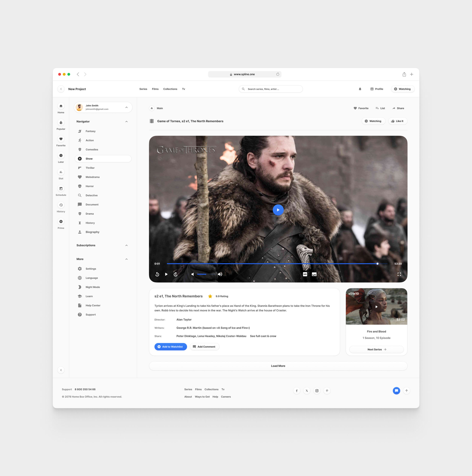
Task: Click back chevron beside New Project
Action: pos(61,89)
